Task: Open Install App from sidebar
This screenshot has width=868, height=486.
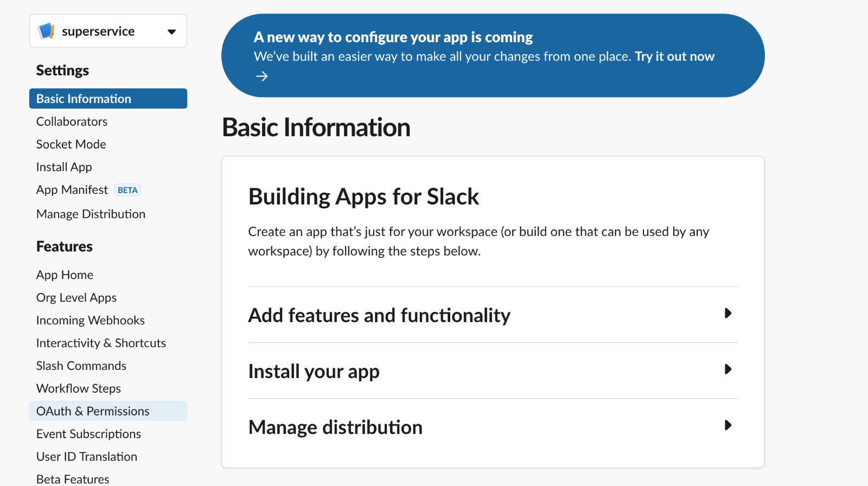Action: 64,167
